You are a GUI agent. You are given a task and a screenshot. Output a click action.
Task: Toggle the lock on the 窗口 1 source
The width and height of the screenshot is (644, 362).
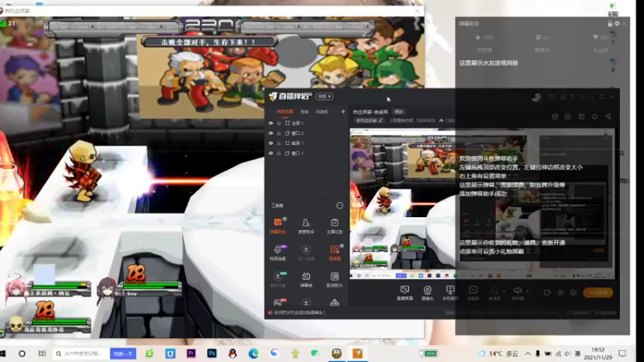tap(279, 153)
